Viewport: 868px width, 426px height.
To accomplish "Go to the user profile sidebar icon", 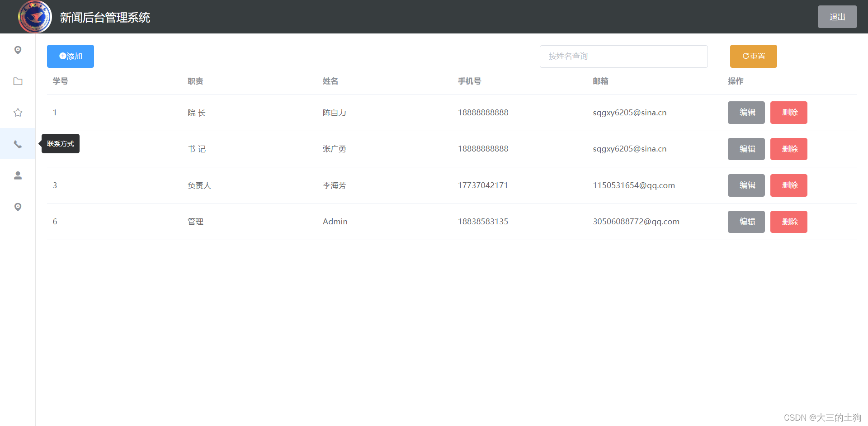I will (x=18, y=175).
